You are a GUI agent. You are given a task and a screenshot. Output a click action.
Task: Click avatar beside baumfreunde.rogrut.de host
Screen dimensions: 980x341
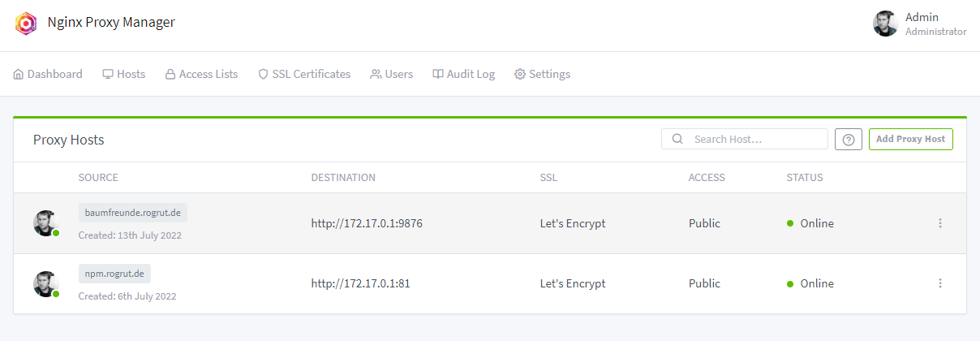pos(46,223)
